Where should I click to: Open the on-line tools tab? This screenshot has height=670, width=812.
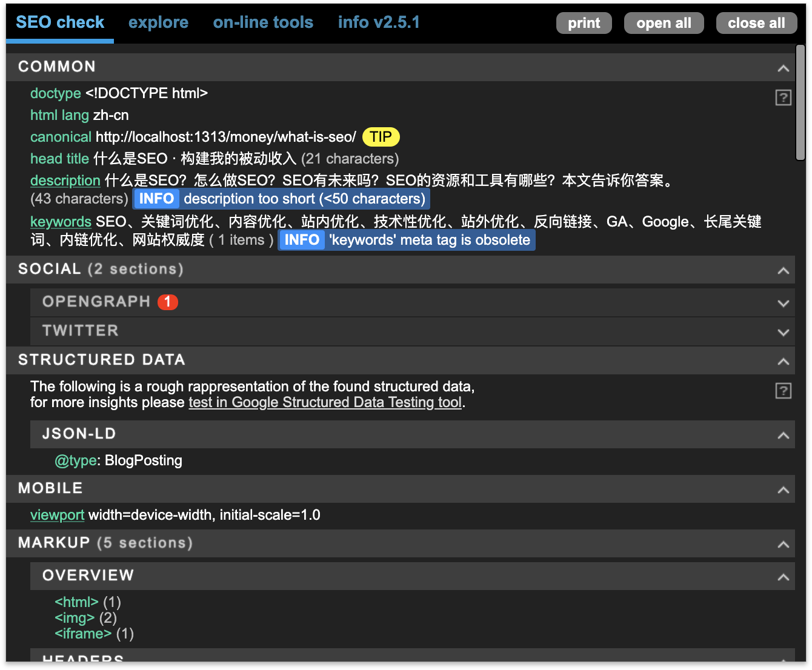click(263, 22)
